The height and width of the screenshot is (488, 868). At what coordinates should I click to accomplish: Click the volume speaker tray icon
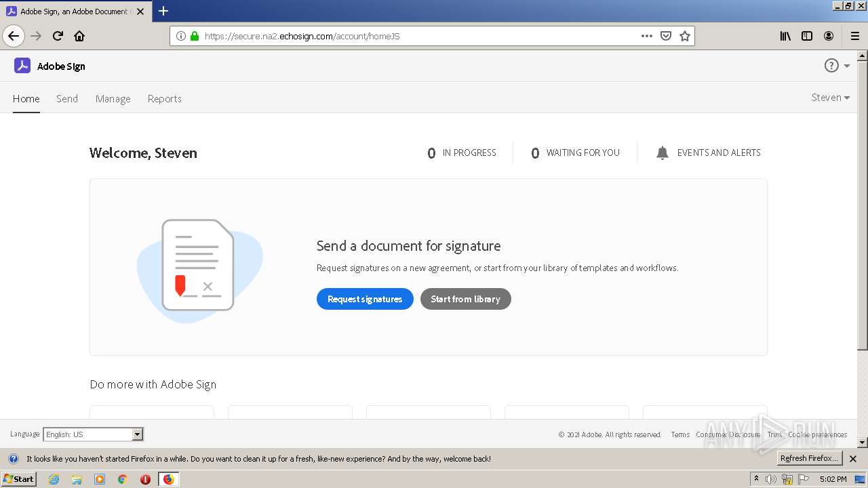coord(771,479)
